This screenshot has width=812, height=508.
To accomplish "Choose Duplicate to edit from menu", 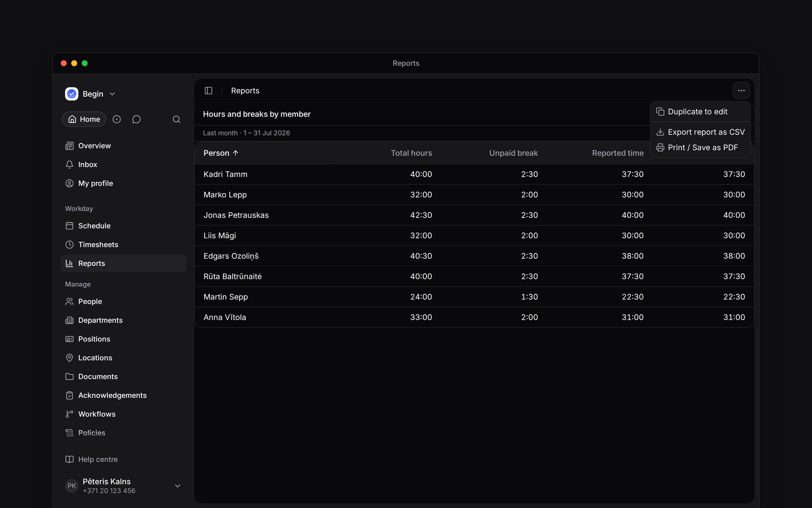I will click(x=700, y=112).
